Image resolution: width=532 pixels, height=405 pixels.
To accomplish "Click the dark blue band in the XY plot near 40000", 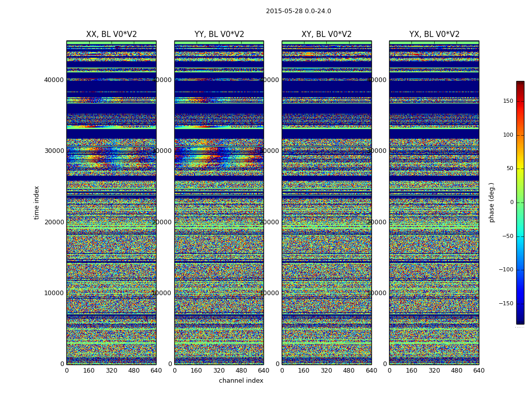I will coord(327,86).
